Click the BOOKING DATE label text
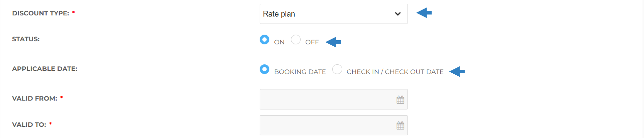644x138 pixels. coord(300,72)
